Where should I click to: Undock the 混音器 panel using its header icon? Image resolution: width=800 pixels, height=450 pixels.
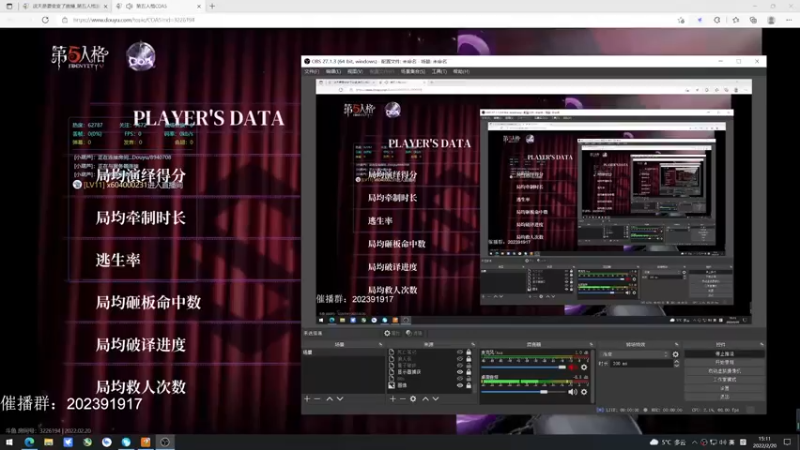pyautogui.click(x=591, y=344)
